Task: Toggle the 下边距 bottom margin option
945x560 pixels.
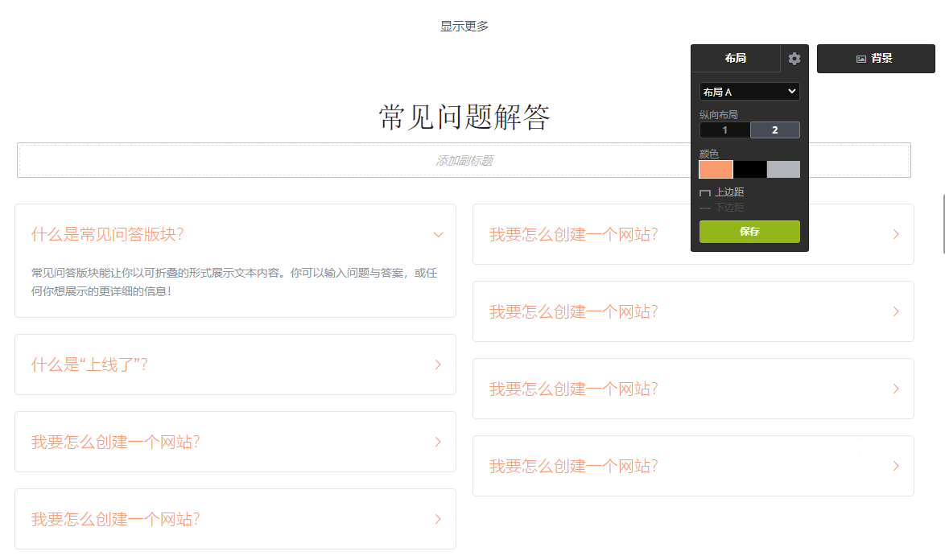Action: pos(721,207)
